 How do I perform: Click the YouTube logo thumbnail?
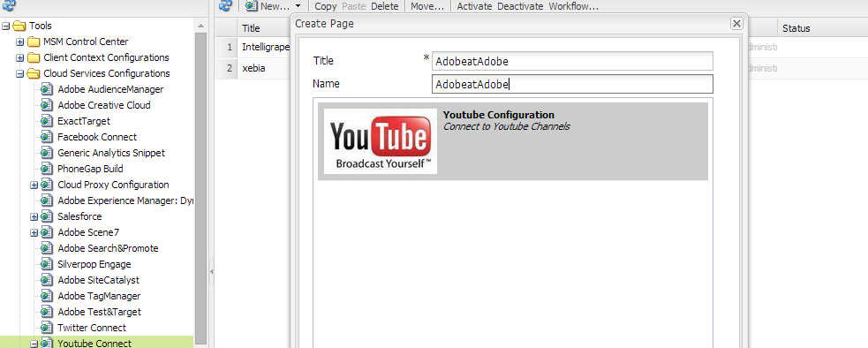tap(381, 141)
